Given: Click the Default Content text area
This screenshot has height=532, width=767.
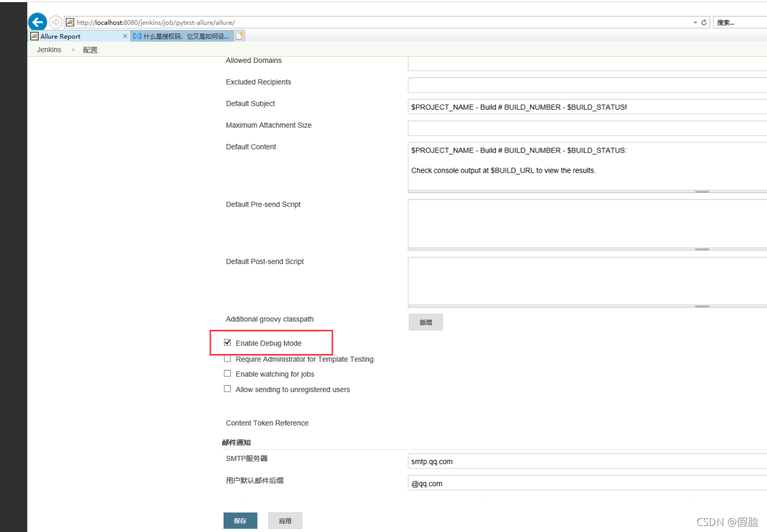Looking at the screenshot, I should 587,166.
